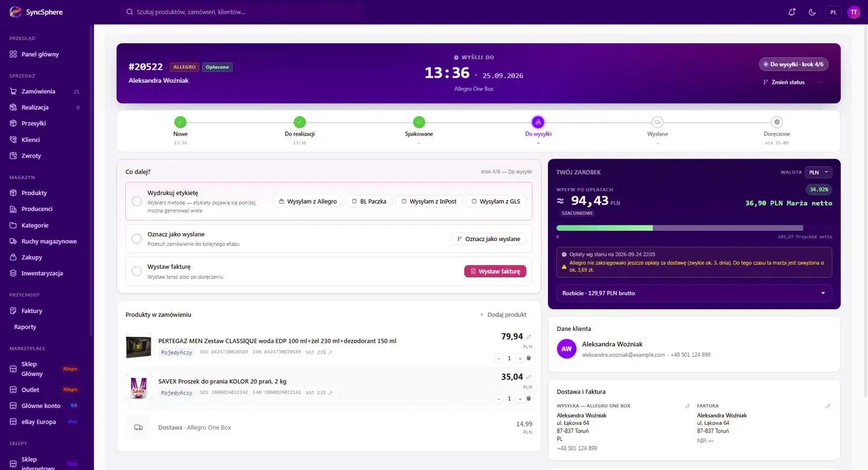
Task: Click the Do wysyłki step icon
Action: tap(538, 122)
